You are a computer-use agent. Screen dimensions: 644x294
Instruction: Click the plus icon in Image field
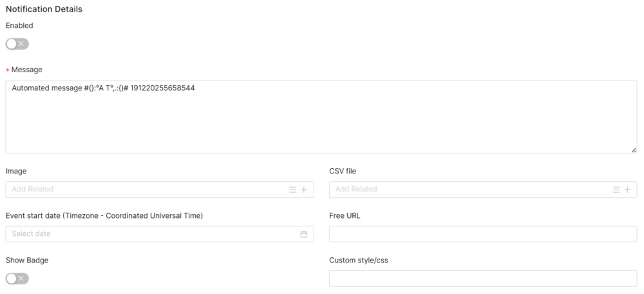click(304, 190)
